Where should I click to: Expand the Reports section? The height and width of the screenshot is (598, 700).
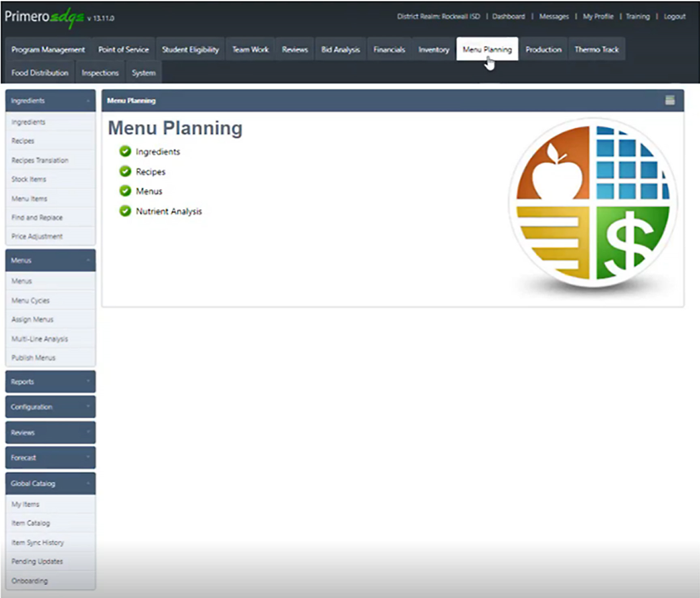pos(50,381)
